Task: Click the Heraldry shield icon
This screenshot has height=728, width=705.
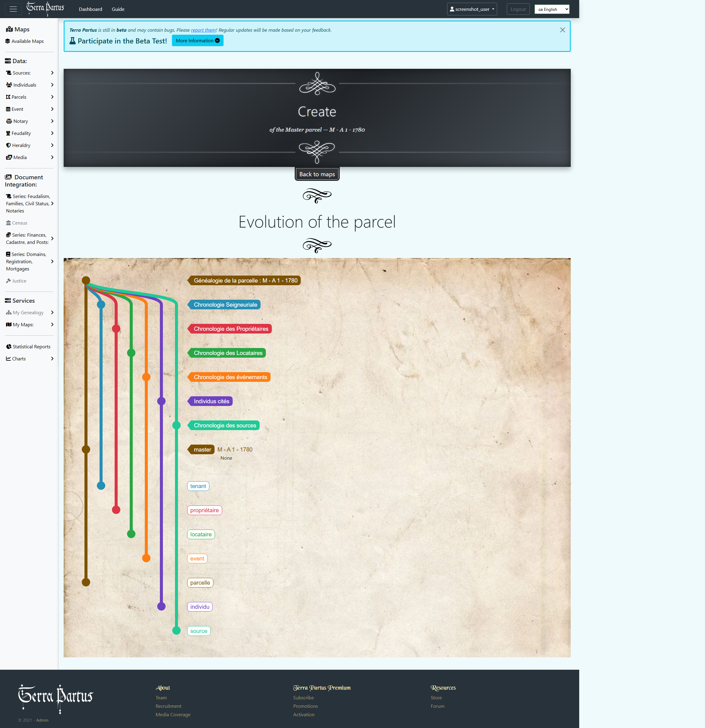Action: coord(8,145)
